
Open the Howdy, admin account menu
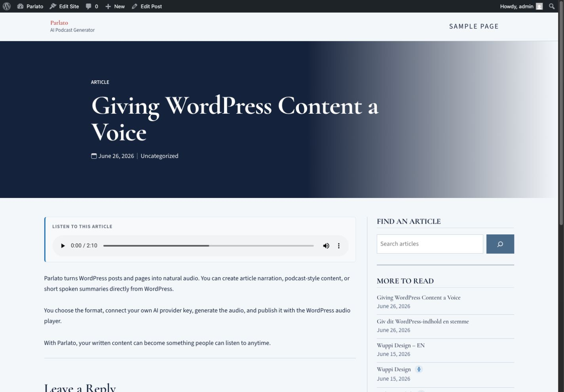coord(521,6)
